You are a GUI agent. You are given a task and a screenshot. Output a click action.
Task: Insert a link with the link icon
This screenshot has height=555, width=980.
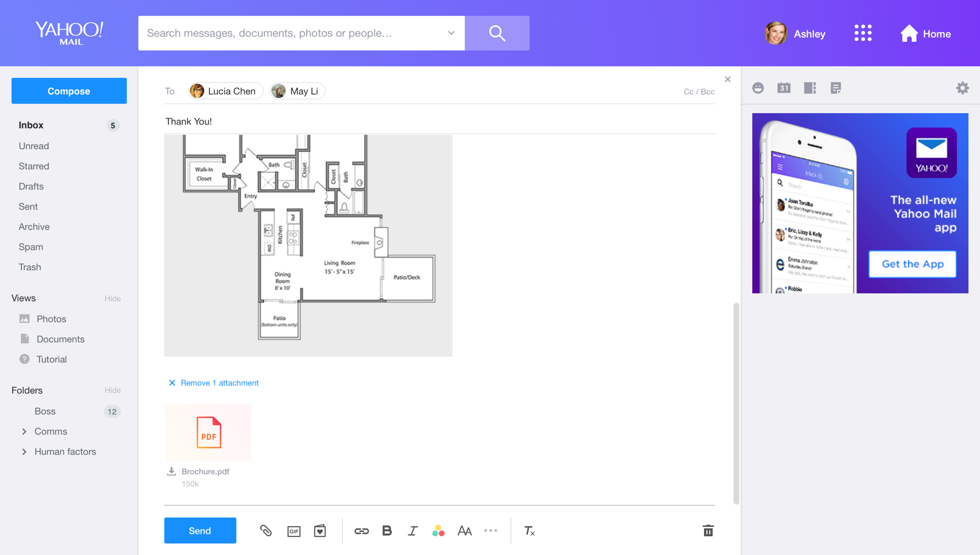coord(361,531)
